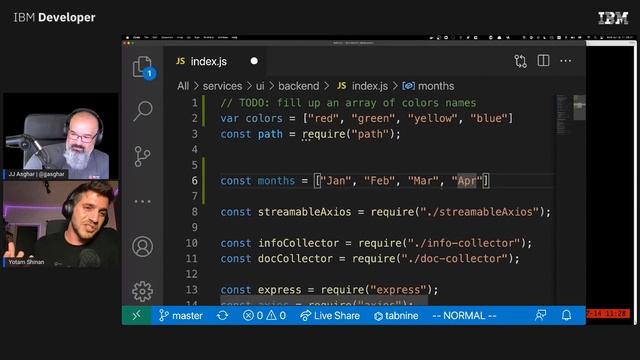Click the Yotam Shinan webcam thumbnail

(x=60, y=224)
